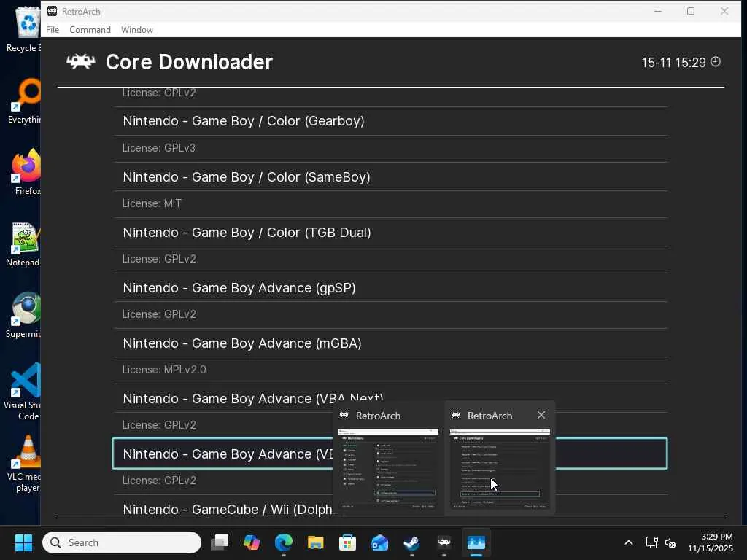Viewport: 747px width, 560px height.
Task: Open the Command menu
Action: [90, 29]
